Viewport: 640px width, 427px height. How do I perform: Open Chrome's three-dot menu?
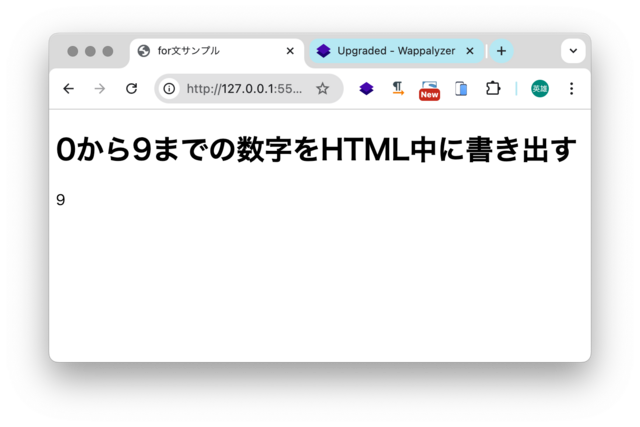pos(571,89)
